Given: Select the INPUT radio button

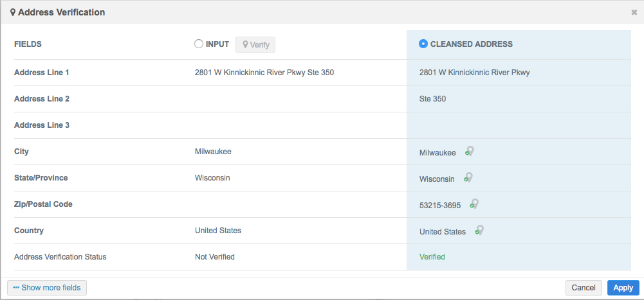Looking at the screenshot, I should click(x=199, y=44).
